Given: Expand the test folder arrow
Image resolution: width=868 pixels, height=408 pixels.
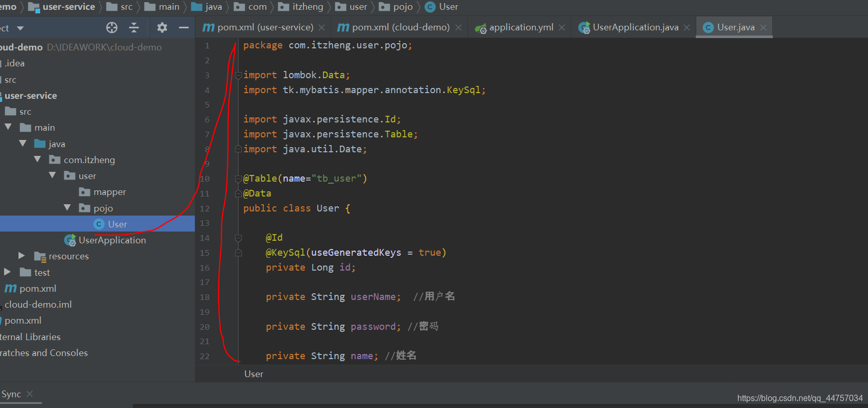Looking at the screenshot, I should tap(7, 272).
